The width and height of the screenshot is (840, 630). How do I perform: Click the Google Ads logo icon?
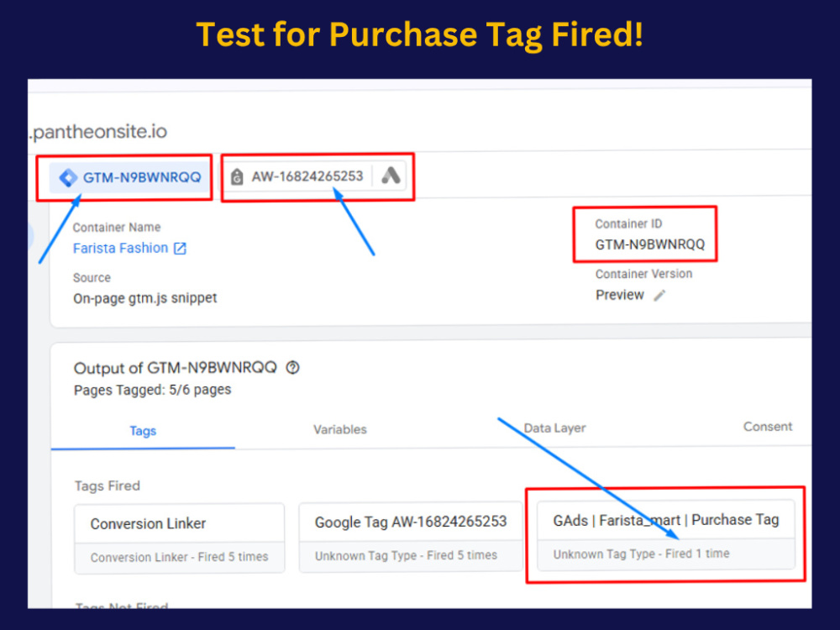pyautogui.click(x=391, y=176)
